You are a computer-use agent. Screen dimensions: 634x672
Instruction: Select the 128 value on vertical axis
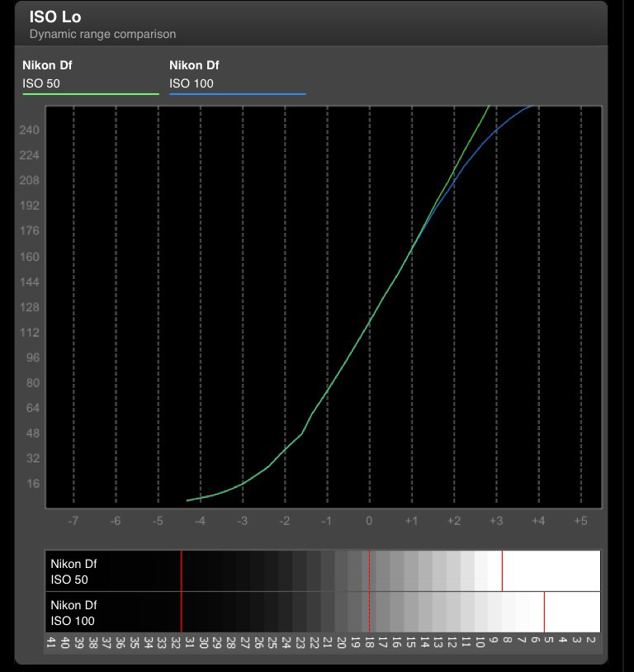coord(29,307)
